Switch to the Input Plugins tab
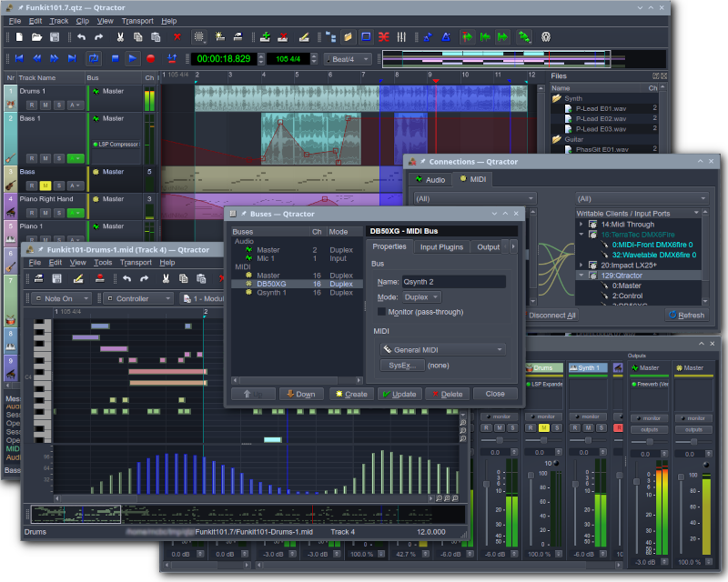This screenshot has width=728, height=582. point(441,246)
